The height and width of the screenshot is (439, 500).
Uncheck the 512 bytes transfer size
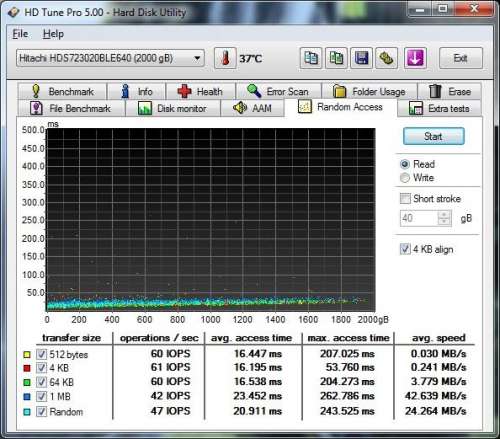click(x=41, y=354)
